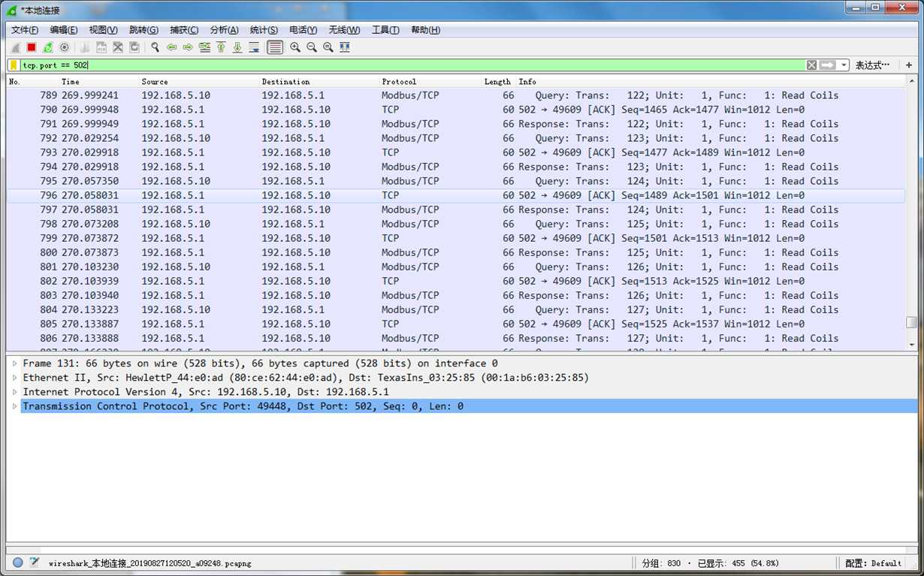
Task: Sort by Info column header
Action: [x=711, y=81]
